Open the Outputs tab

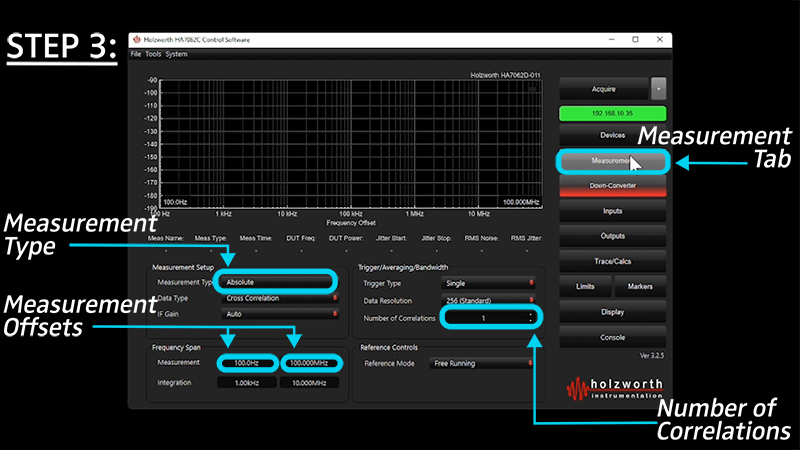(x=612, y=236)
